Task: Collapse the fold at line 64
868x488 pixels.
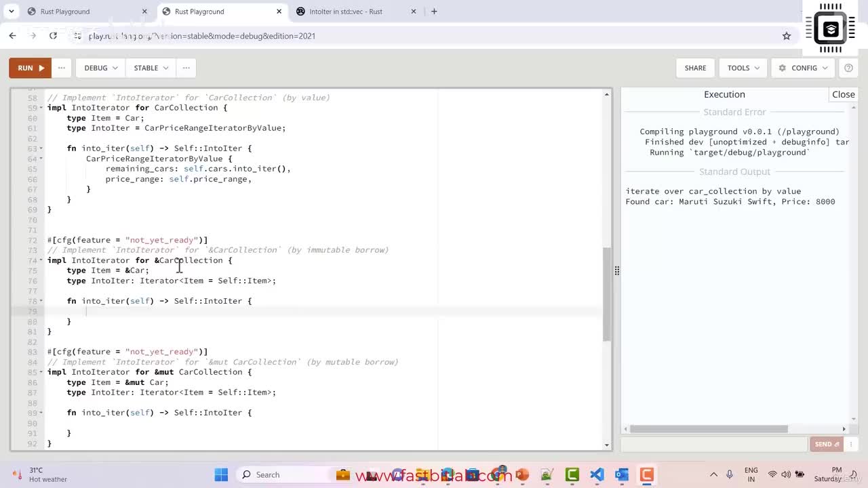Action: [41, 159]
